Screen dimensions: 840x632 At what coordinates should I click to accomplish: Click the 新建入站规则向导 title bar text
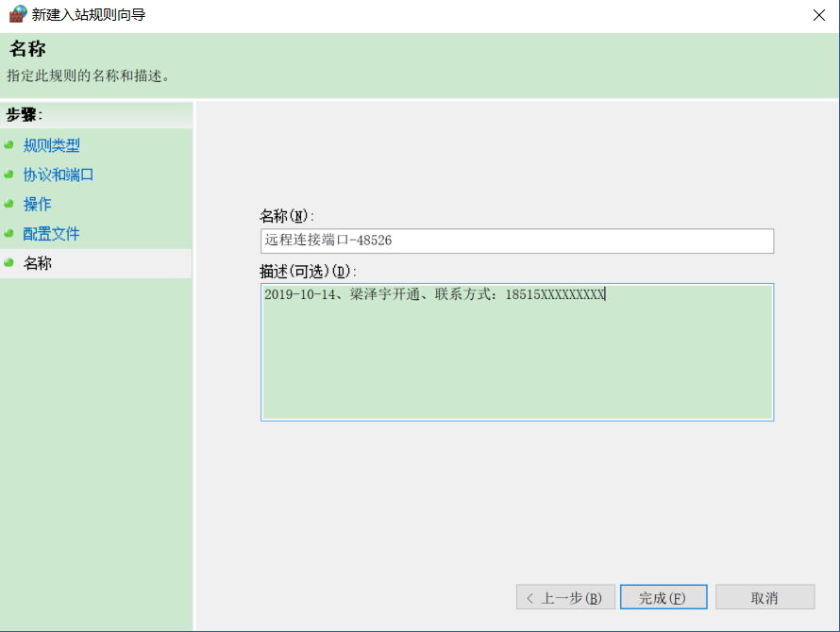tap(89, 14)
